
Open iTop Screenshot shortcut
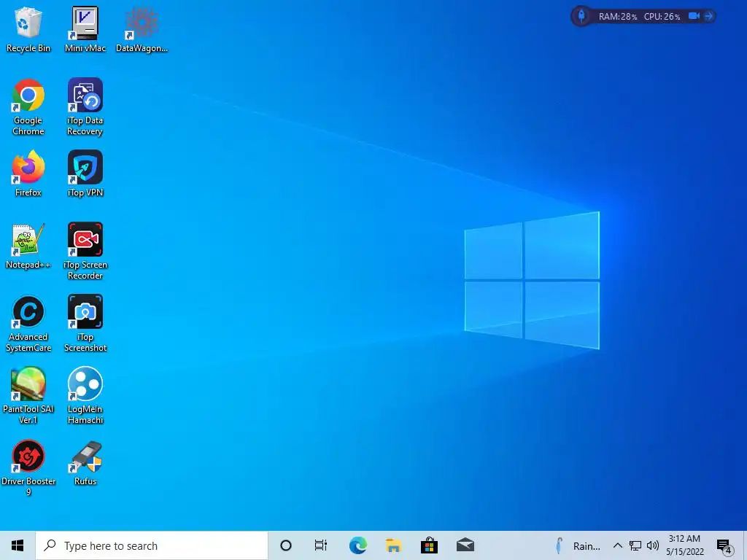click(85, 324)
